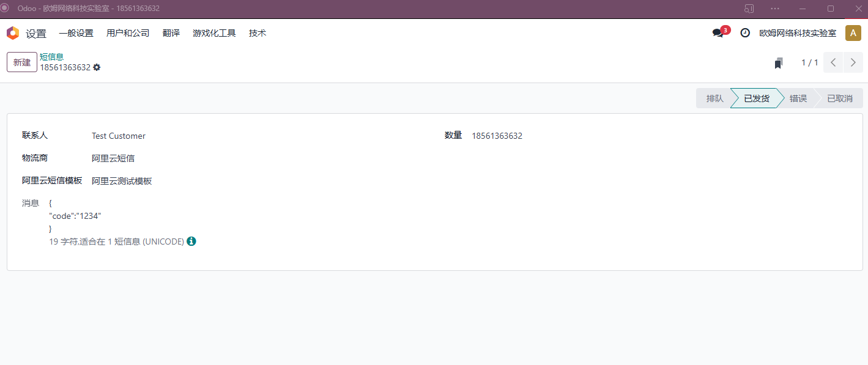Click the 物流商 label
Screen dimensions: 868x365
coord(35,158)
